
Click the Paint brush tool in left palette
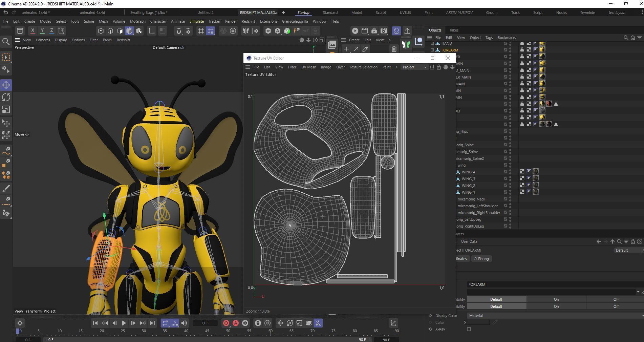[x=6, y=189]
